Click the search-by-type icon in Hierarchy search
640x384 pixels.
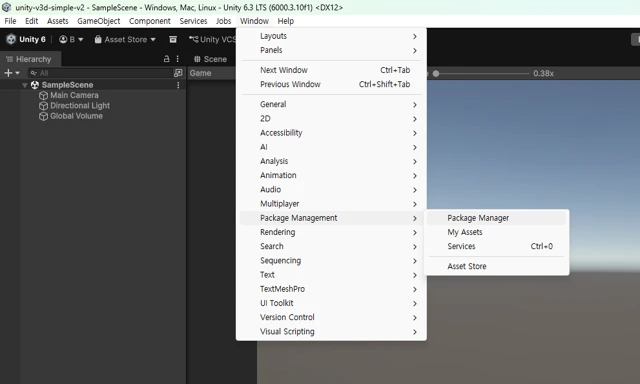coord(178,73)
